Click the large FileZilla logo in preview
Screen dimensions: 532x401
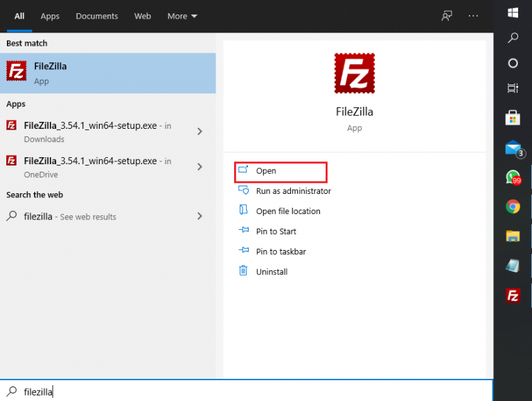pyautogui.click(x=355, y=73)
